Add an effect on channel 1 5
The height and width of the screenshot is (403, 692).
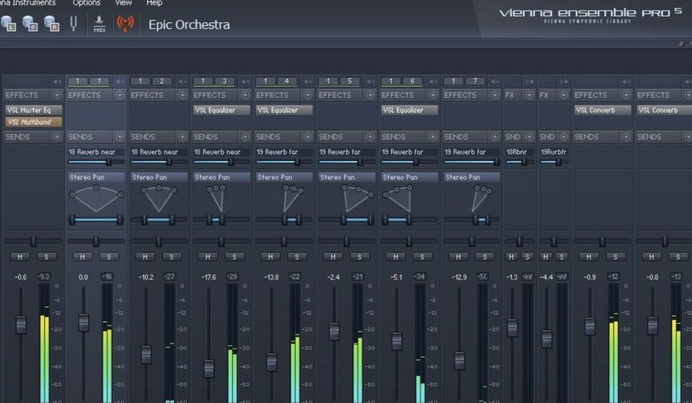point(370,95)
